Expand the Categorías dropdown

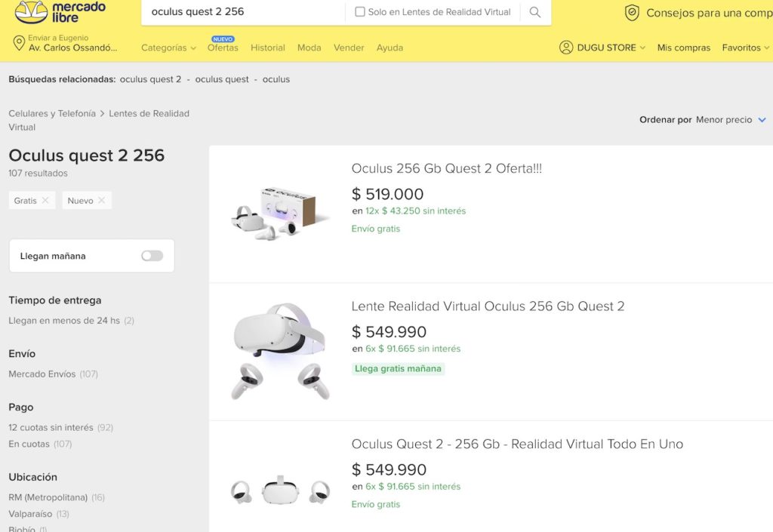pyautogui.click(x=168, y=48)
